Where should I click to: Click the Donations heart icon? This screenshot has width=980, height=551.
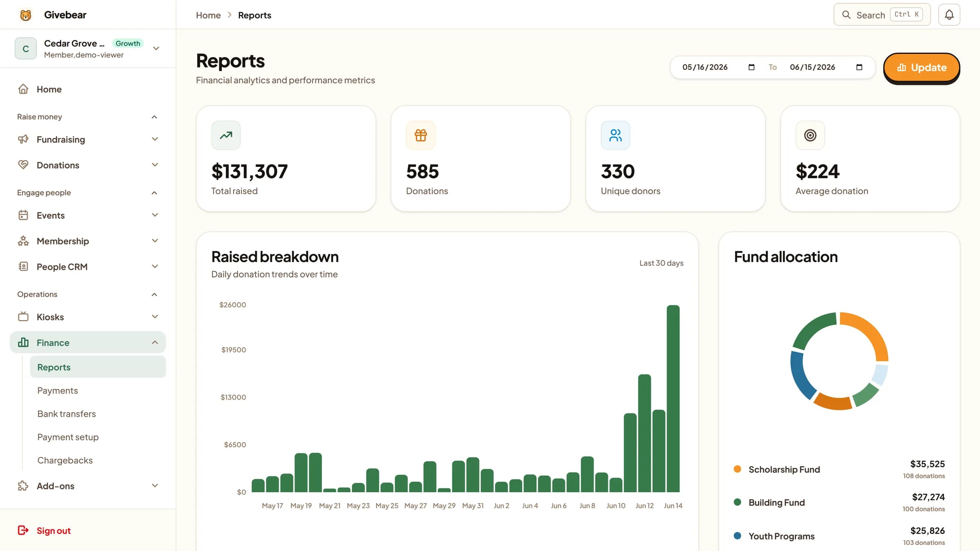[23, 165]
